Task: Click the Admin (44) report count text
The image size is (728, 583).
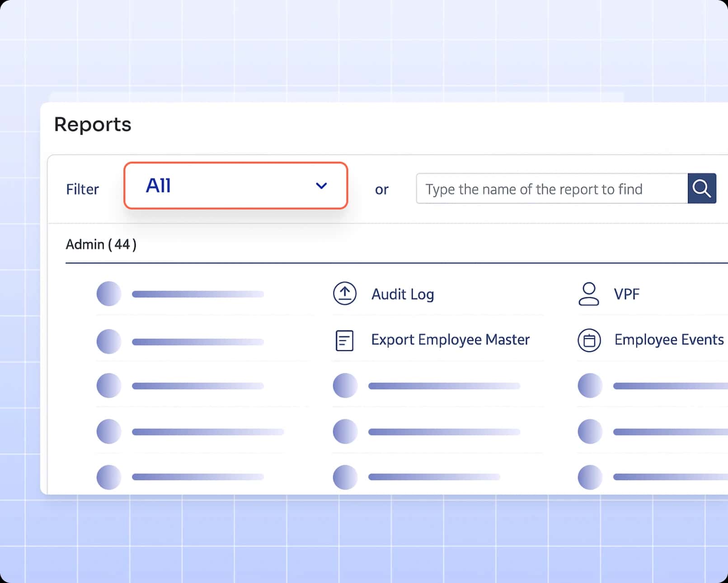Action: pos(100,244)
